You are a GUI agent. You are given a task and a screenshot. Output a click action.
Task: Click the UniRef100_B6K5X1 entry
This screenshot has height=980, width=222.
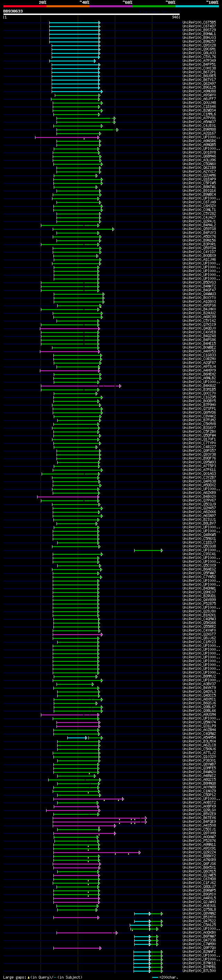(199, 868)
